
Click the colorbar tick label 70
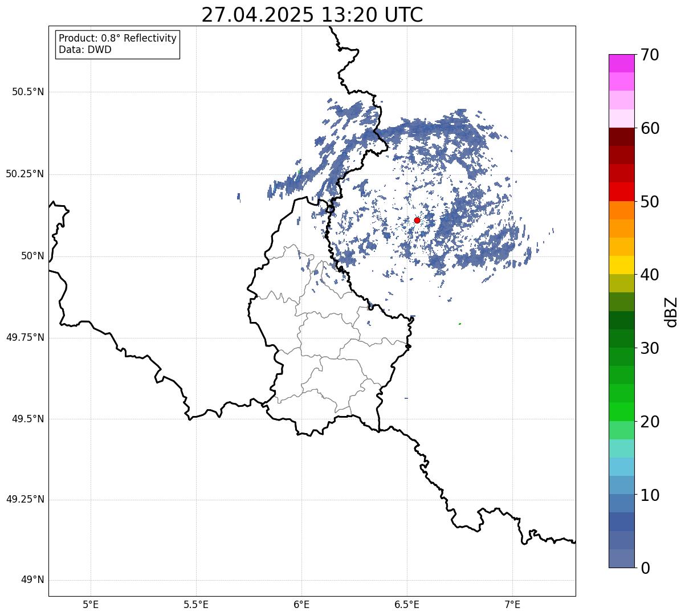[x=650, y=55]
